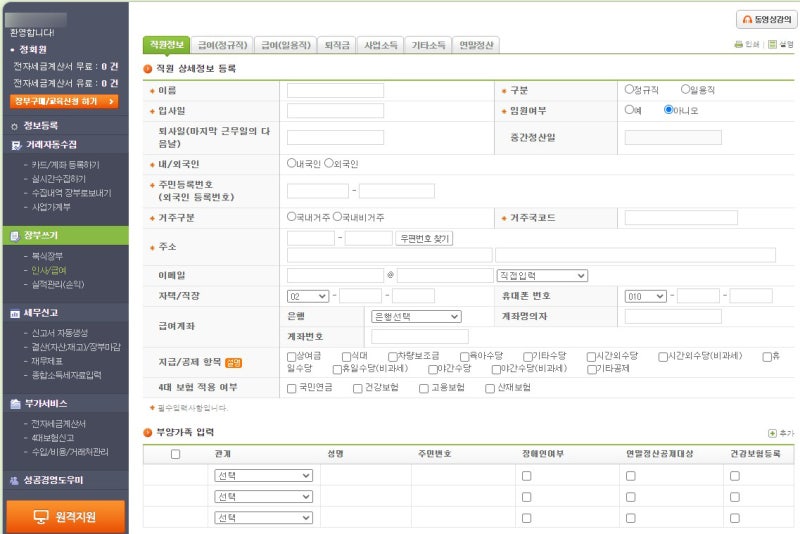Click the 추가 plus icon for dependents

[x=772, y=433]
